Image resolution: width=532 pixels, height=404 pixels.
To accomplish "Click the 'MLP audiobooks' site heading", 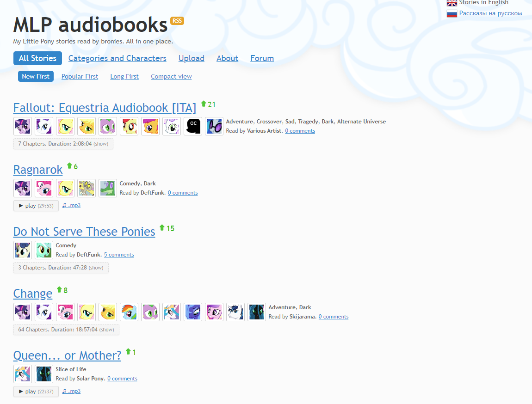I will [x=90, y=25].
